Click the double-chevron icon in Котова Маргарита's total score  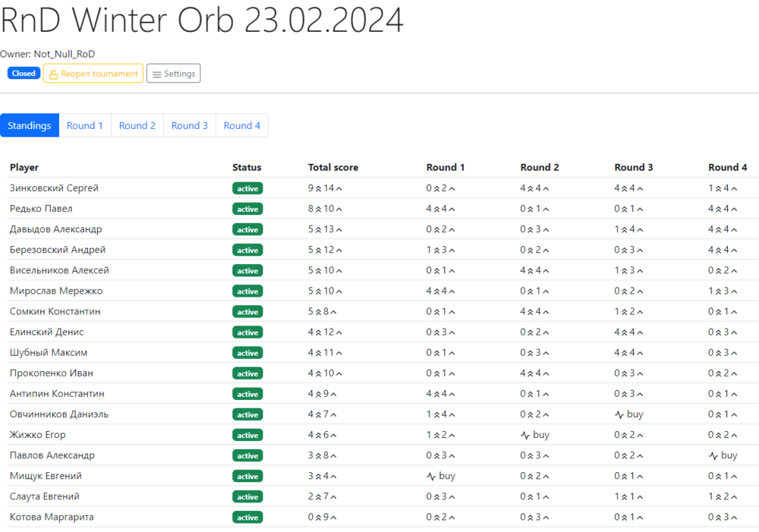click(x=319, y=518)
